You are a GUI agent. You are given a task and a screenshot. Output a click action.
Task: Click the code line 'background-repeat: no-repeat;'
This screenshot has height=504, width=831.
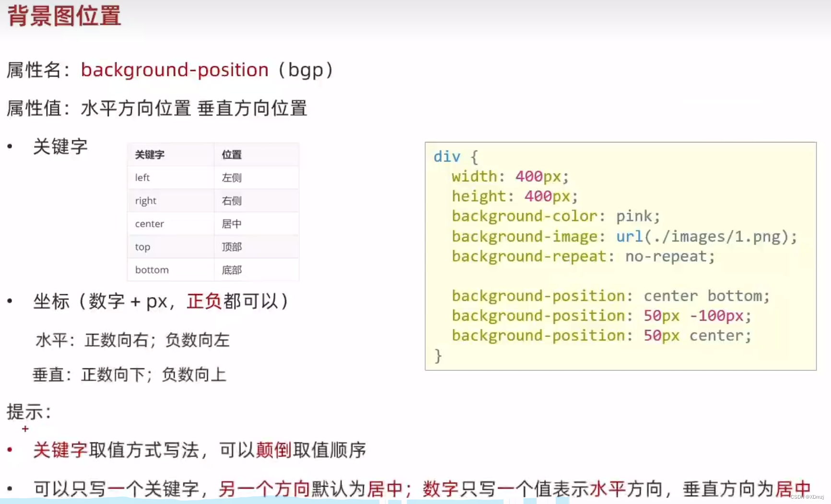coord(584,256)
